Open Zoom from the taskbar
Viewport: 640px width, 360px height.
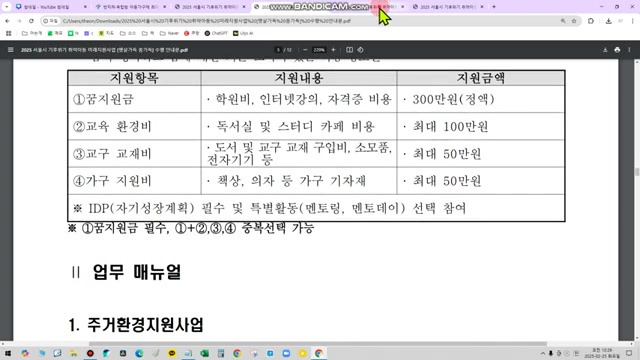tap(286, 353)
